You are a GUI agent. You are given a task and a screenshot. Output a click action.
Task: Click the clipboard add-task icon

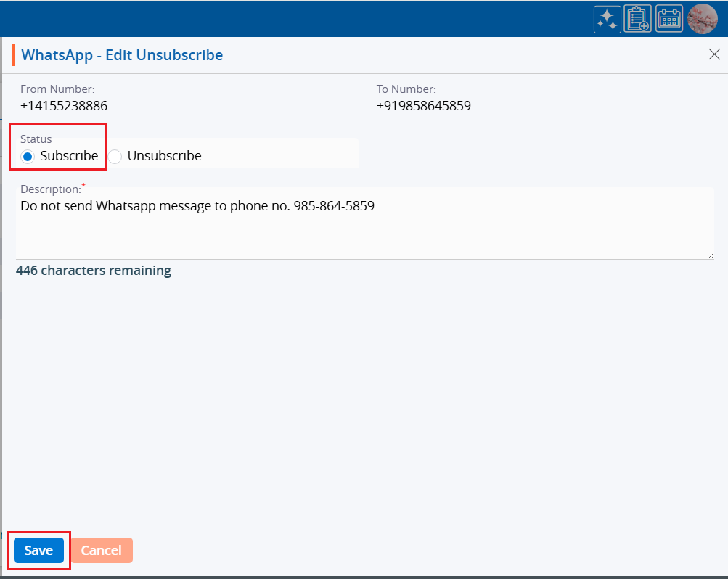point(637,19)
